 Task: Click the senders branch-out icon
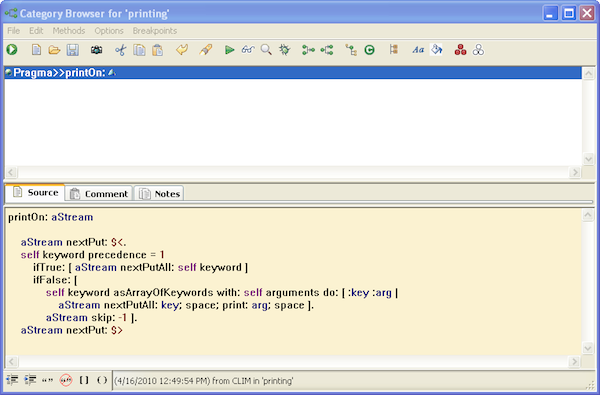[x=308, y=50]
